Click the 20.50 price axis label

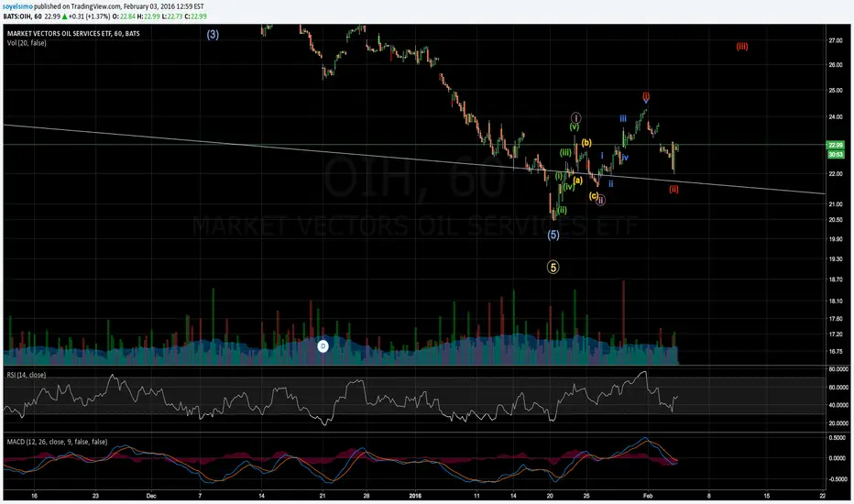[x=836, y=220]
